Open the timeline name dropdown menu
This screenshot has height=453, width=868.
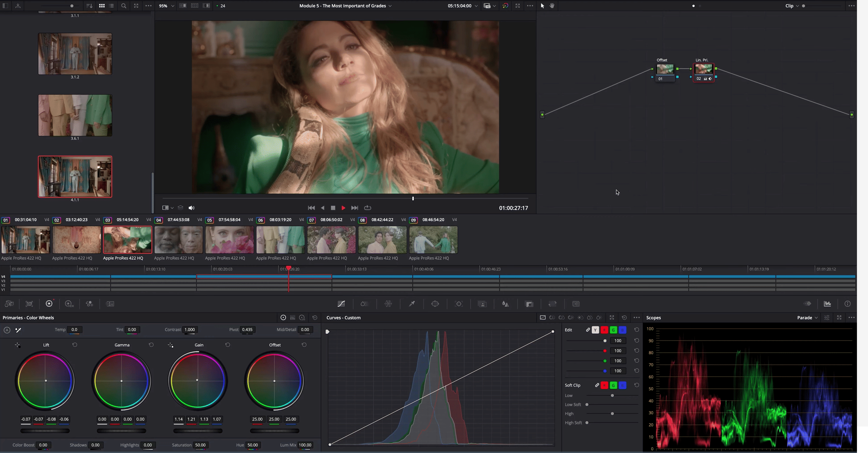[390, 6]
